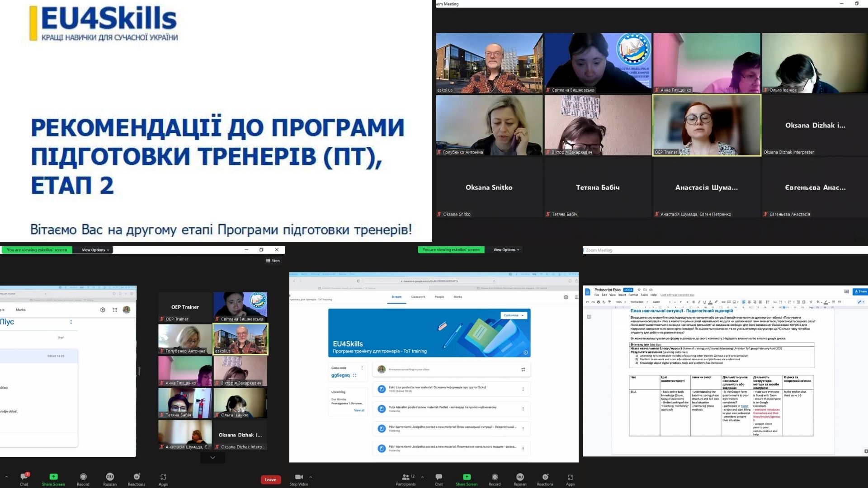Click Bold in the Google Docs toolbar
This screenshot has width=868, height=488.
(693, 302)
